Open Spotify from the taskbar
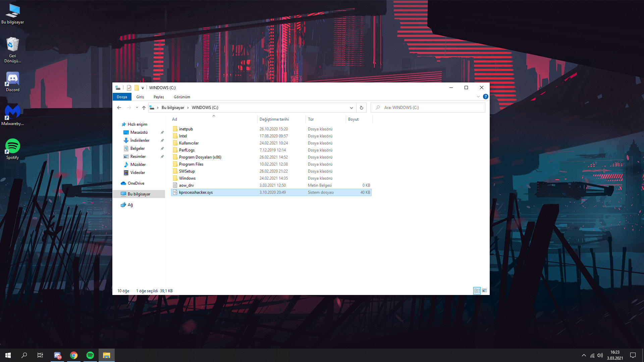 (90, 355)
